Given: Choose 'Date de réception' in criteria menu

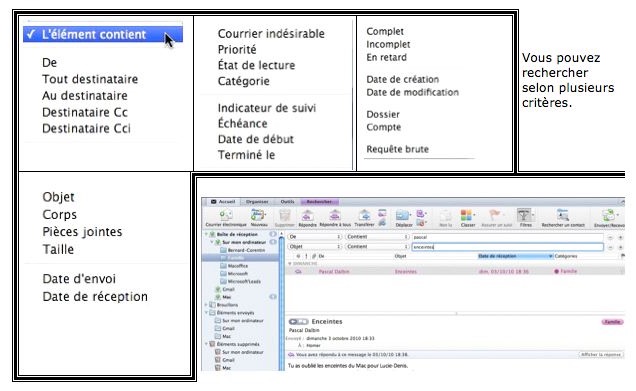Looking at the screenshot, I should click(x=95, y=296).
